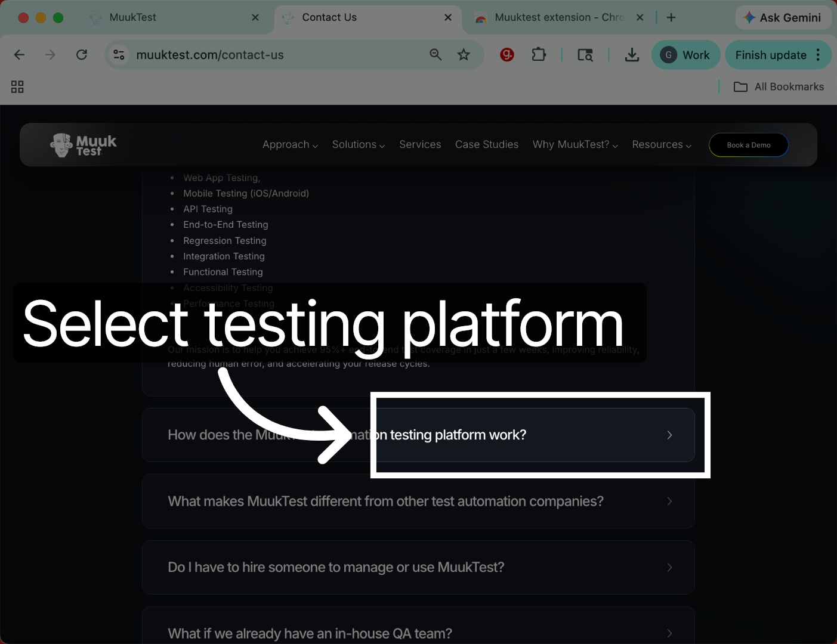Click End-to-End Testing list item
The height and width of the screenshot is (644, 837).
(226, 225)
